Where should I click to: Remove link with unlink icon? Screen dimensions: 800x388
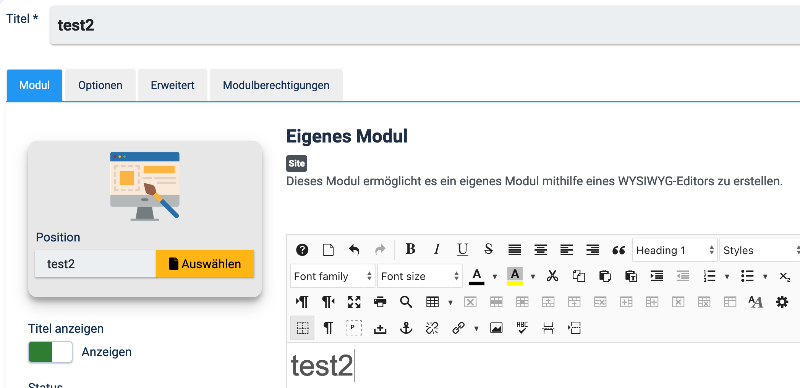point(432,328)
